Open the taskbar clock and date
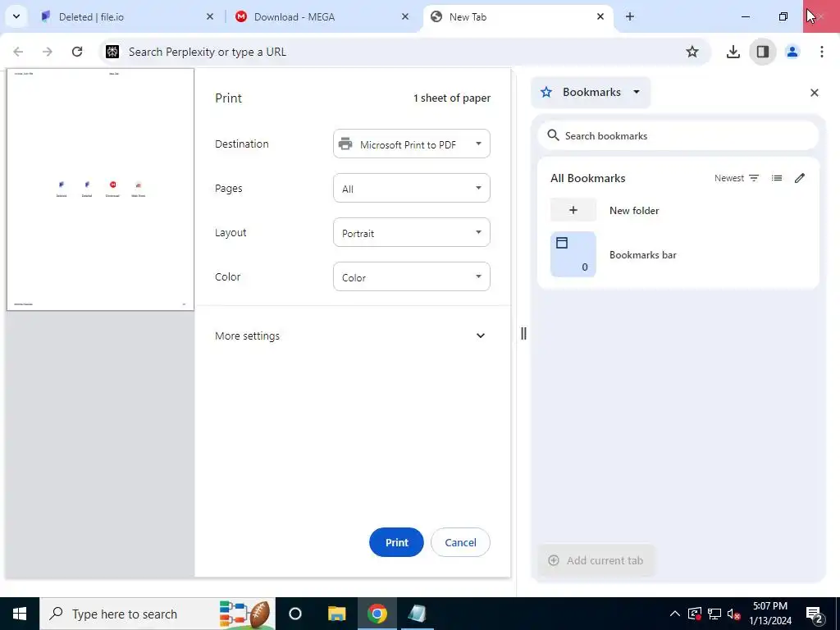 coord(770,614)
